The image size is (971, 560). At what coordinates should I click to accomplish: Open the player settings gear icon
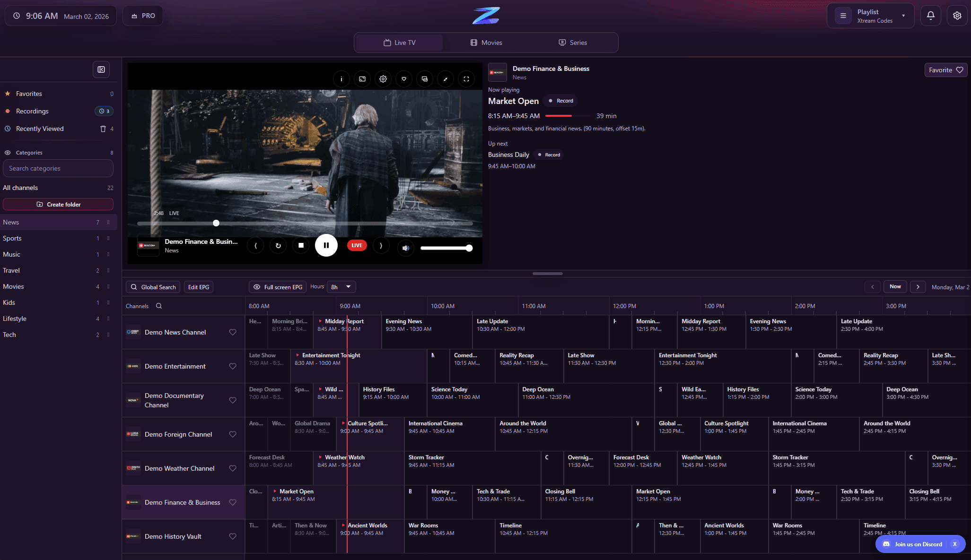[x=383, y=79]
